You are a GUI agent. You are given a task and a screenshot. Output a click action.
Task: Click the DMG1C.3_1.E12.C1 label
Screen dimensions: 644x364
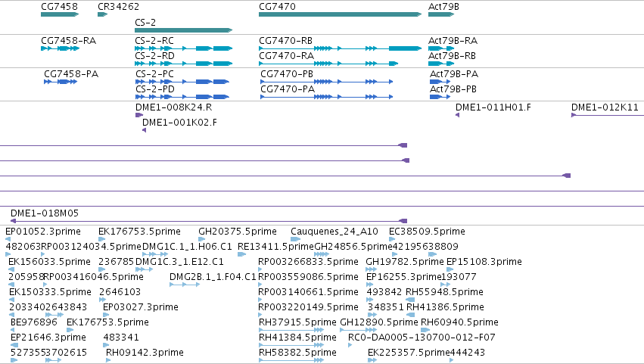click(179, 262)
